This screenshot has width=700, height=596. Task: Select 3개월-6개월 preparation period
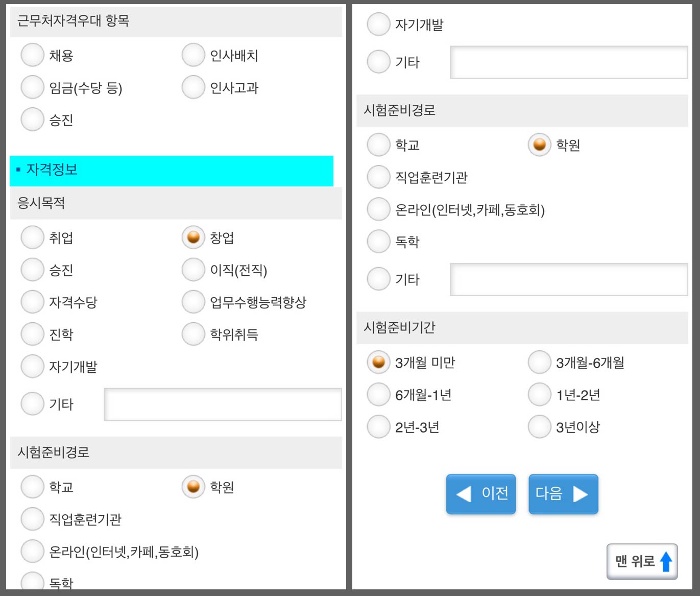pos(539,362)
